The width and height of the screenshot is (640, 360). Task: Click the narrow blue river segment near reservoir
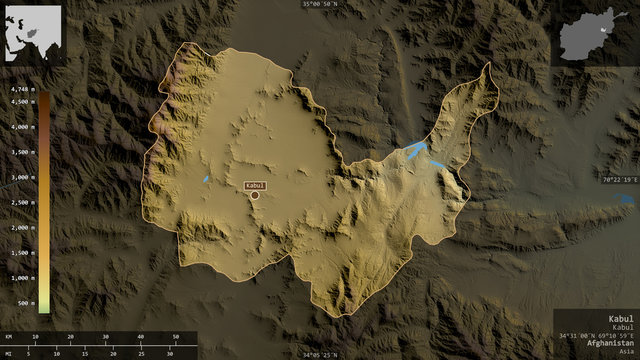pyautogui.click(x=437, y=164)
